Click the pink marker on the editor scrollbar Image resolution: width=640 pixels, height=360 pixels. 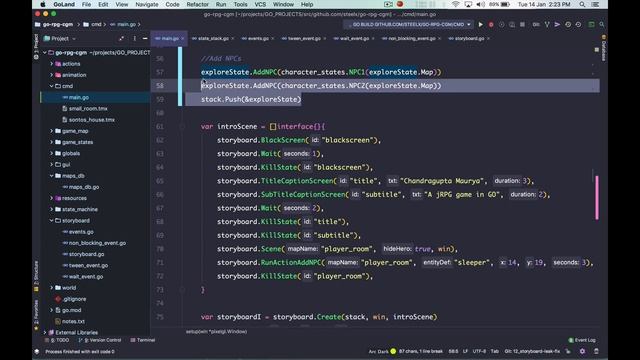click(x=597, y=198)
